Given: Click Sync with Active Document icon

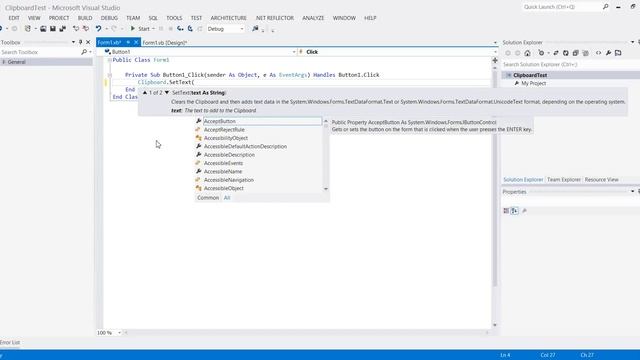Looking at the screenshot, I should [x=556, y=53].
